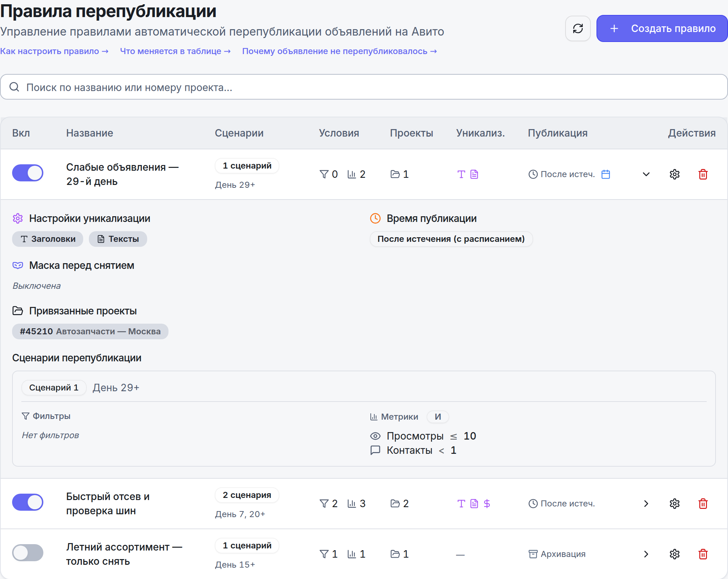
Task: Focus the project search input field
Action: point(364,87)
